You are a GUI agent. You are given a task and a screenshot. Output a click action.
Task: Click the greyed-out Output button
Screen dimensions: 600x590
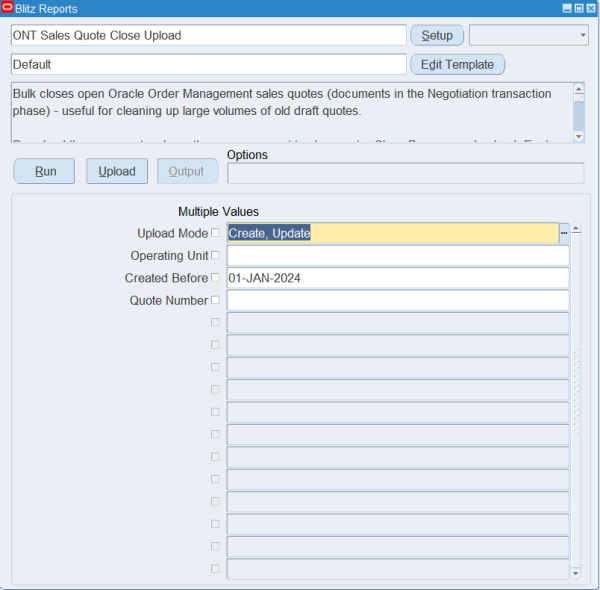(188, 171)
